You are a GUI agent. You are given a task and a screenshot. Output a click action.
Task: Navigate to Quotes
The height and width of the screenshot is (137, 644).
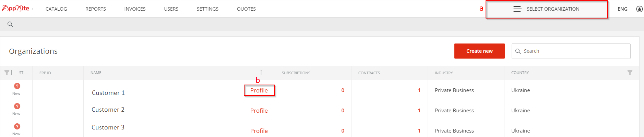(246, 9)
